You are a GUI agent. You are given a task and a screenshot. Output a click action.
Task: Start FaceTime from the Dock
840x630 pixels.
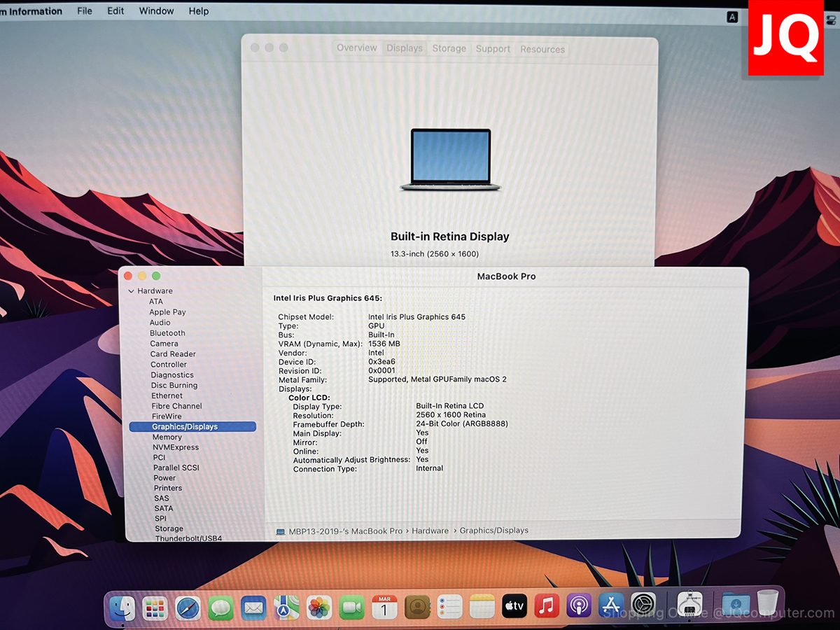(352, 608)
